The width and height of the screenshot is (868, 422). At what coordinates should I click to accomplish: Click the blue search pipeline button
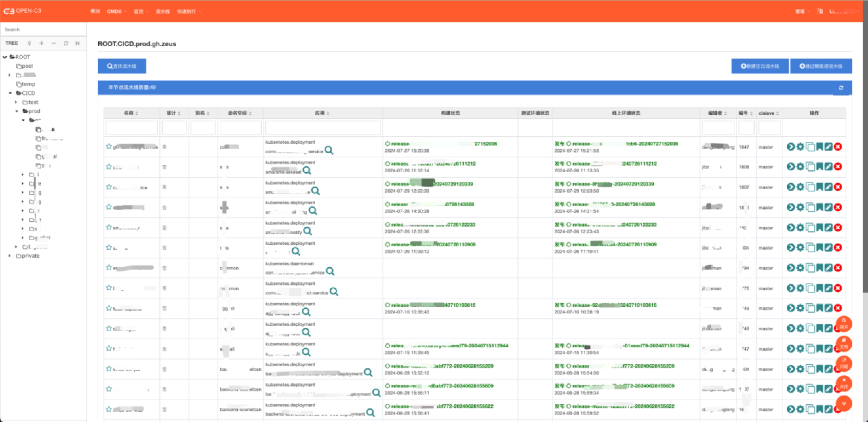[x=122, y=66]
